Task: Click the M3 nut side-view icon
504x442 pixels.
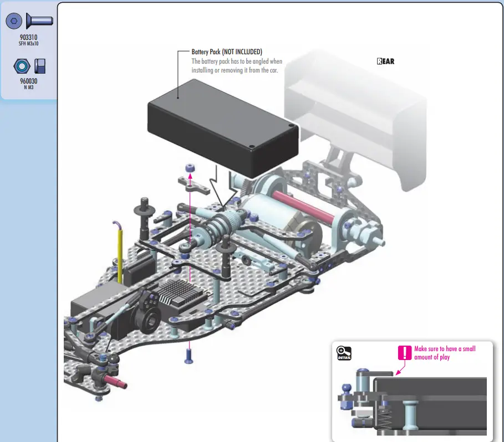Action: (40, 66)
